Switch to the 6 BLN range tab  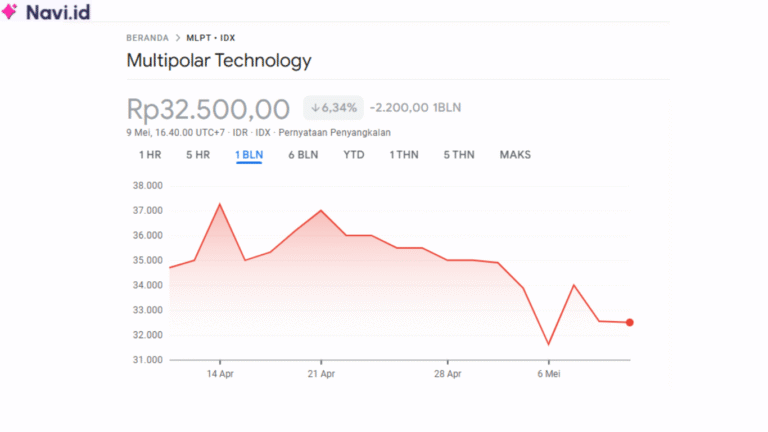point(303,155)
